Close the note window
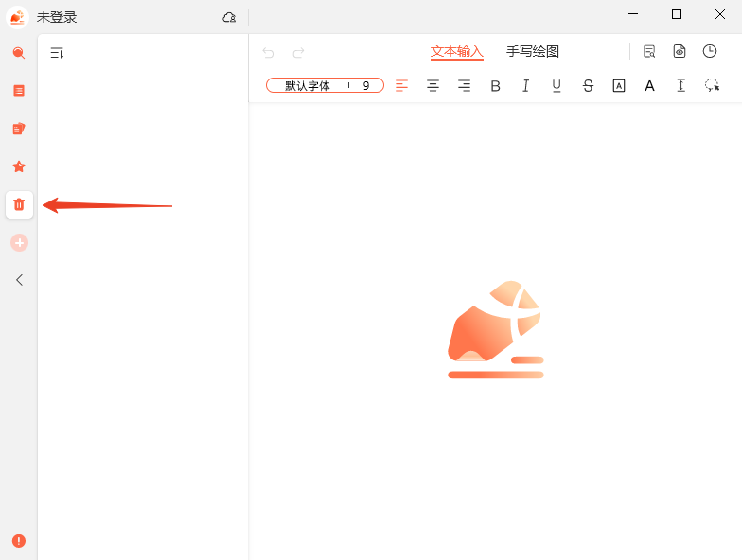Screen dimensions: 742x560 coord(720,14)
